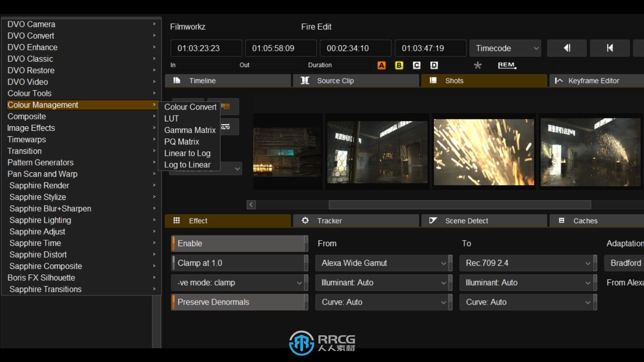Click the REM icon
Viewport: 644px width, 362px height.
point(507,65)
